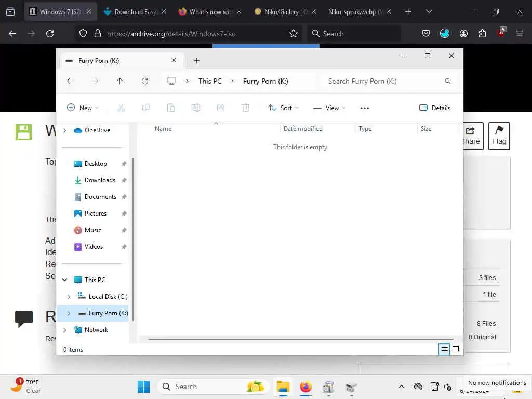Click the horizontal scrollbar in file list
This screenshot has height=399, width=532.
[x=301, y=339]
